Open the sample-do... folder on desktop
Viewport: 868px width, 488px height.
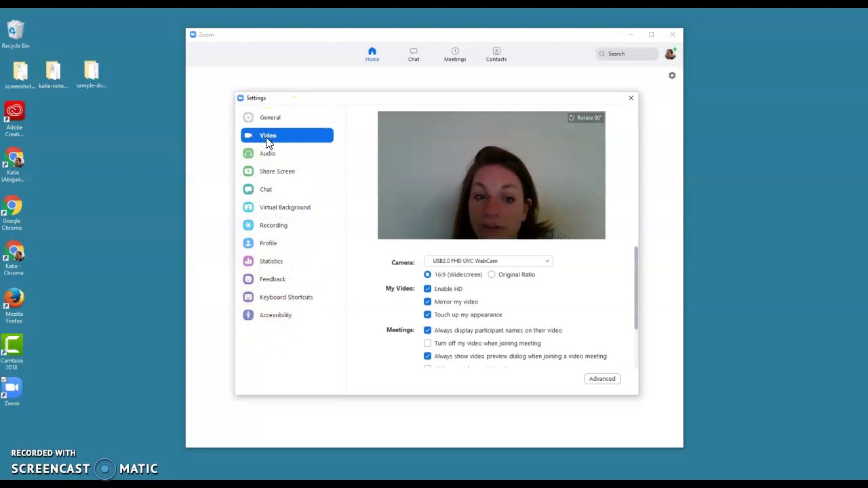[91, 75]
